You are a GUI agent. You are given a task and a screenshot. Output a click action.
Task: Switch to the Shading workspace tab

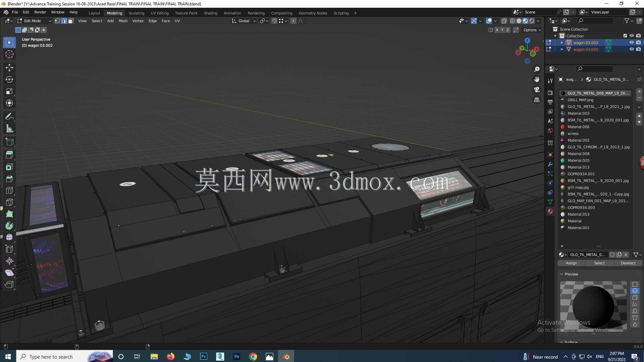(x=210, y=13)
